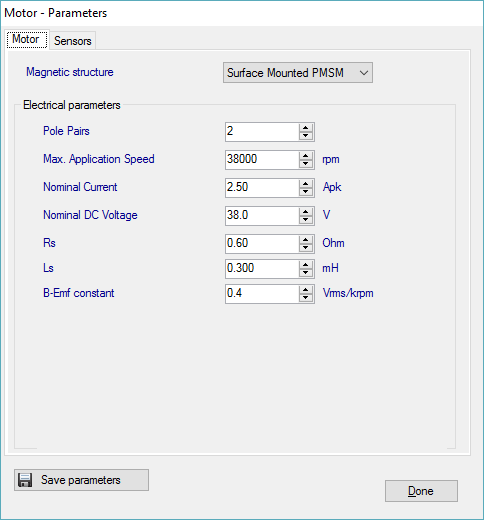Click the Rs value field
This screenshot has height=520, width=484.
pyautogui.click(x=262, y=244)
